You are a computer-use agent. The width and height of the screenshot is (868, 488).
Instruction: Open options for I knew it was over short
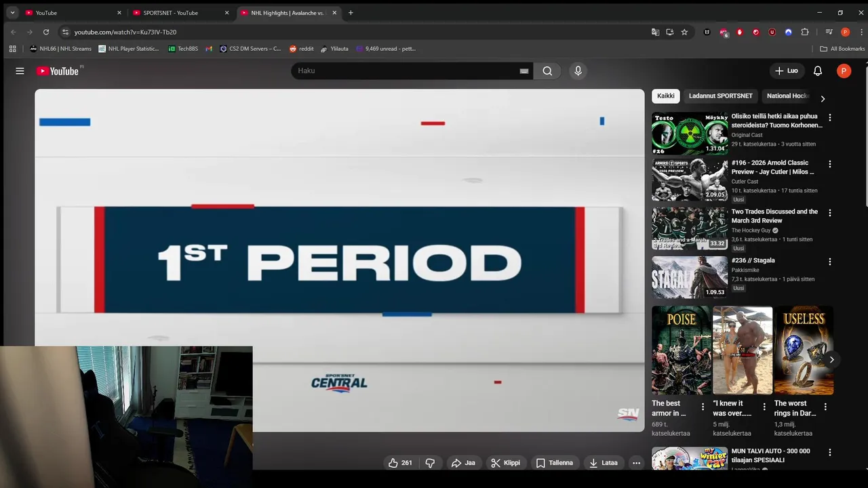tap(764, 407)
